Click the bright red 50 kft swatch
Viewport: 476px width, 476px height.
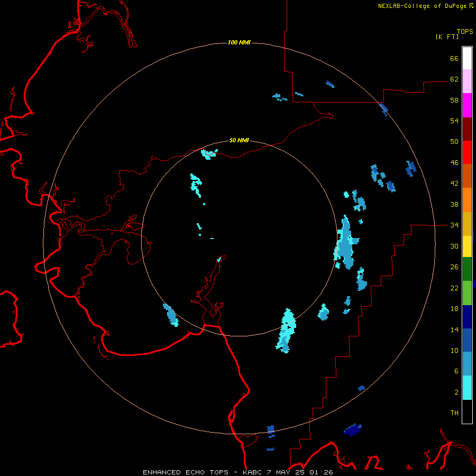[x=467, y=152]
